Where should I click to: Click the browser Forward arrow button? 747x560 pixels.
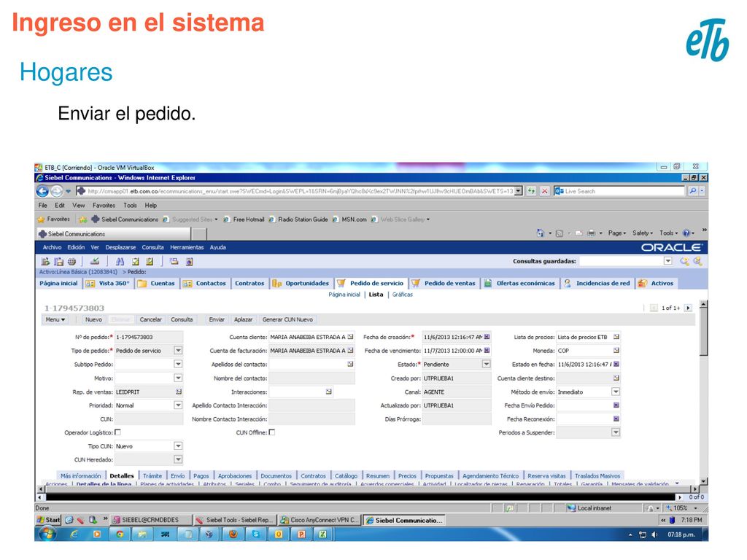(x=56, y=192)
